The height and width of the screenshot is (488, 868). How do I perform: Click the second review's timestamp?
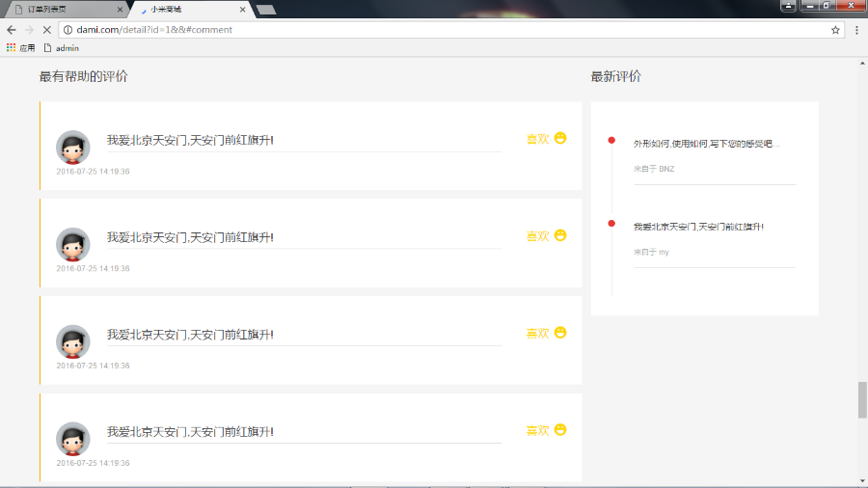pyautogui.click(x=93, y=268)
